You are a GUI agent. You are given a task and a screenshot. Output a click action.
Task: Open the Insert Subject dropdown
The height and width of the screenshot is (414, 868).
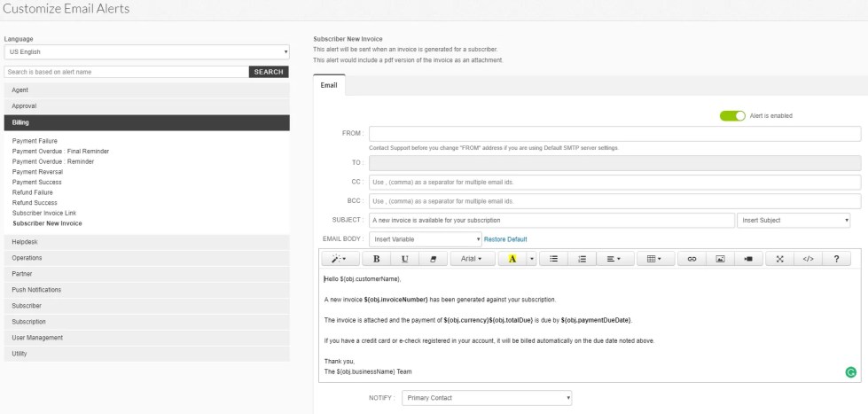(x=794, y=220)
